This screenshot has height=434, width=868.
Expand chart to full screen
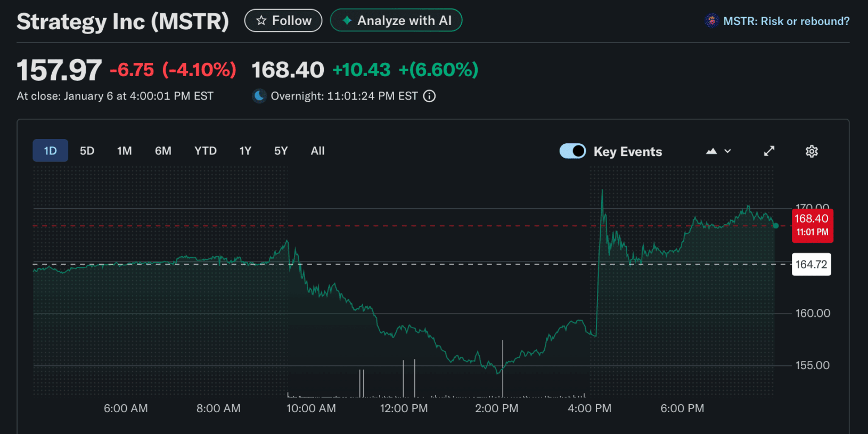(x=769, y=151)
